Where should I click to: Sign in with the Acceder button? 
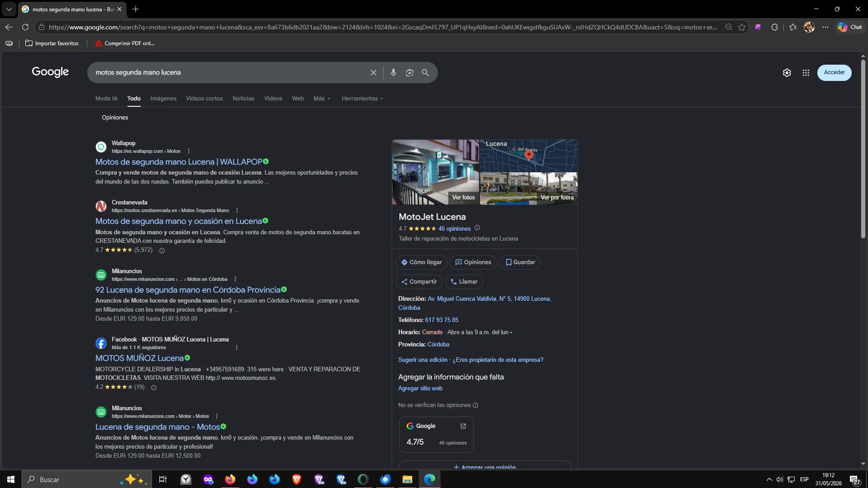834,72
